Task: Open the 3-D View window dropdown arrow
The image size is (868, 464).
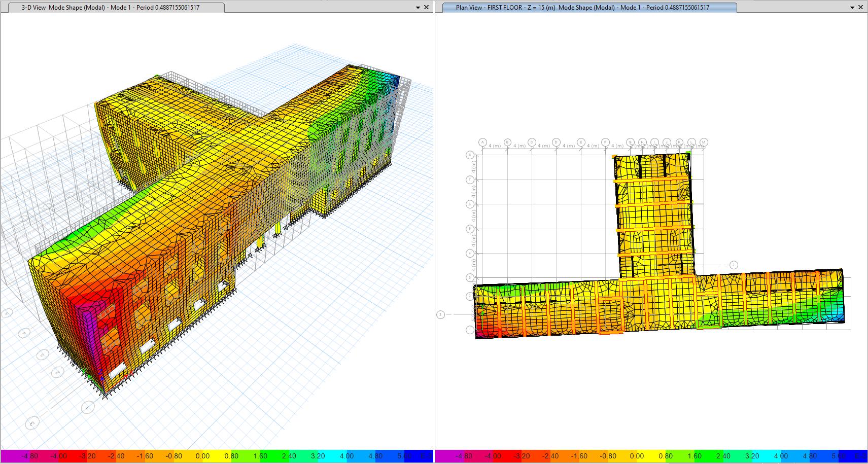Action: tap(418, 8)
